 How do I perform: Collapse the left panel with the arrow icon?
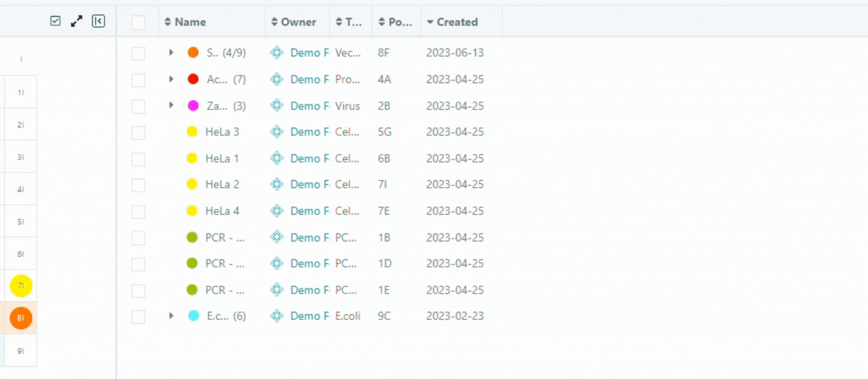[x=98, y=21]
